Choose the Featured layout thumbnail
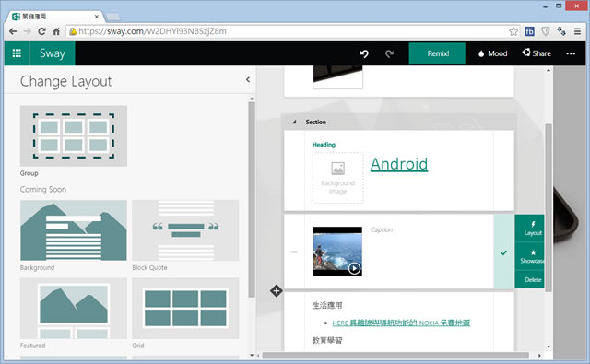The width and height of the screenshot is (590, 364). pyautogui.click(x=74, y=309)
